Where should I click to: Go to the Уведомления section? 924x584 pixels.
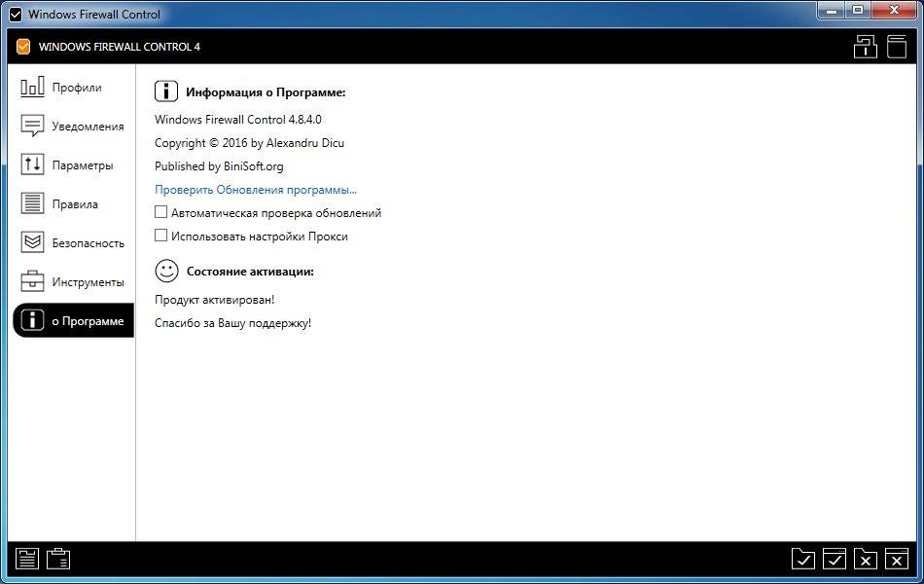(x=73, y=127)
